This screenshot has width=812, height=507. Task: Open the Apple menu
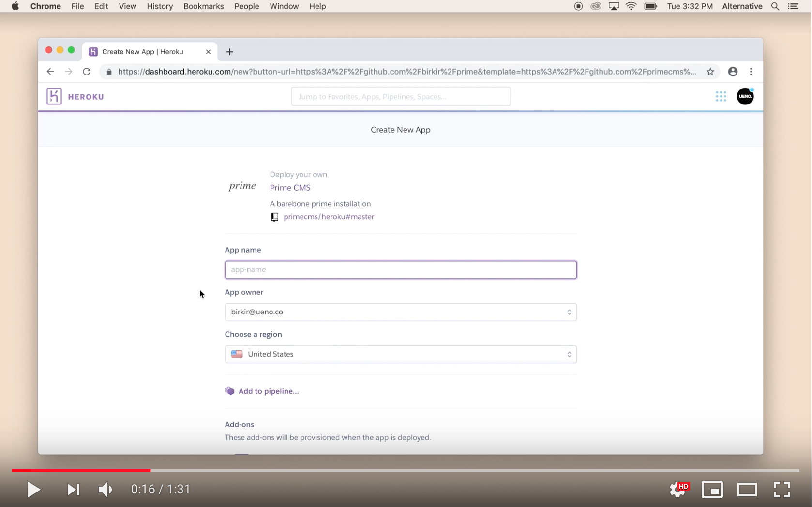(15, 6)
